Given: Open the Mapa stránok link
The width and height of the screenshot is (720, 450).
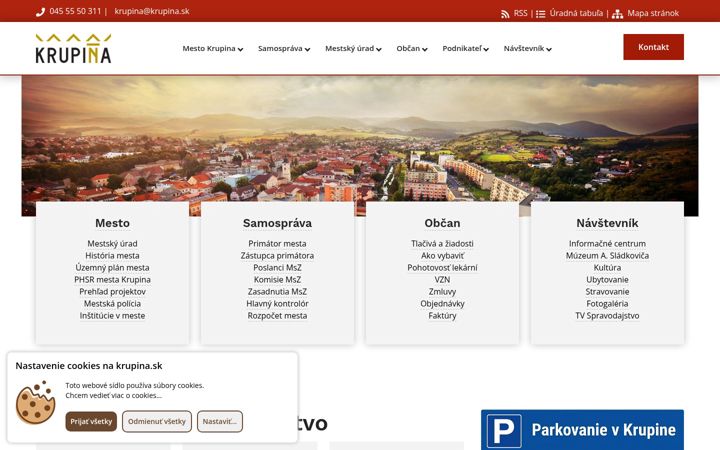Looking at the screenshot, I should tap(653, 13).
